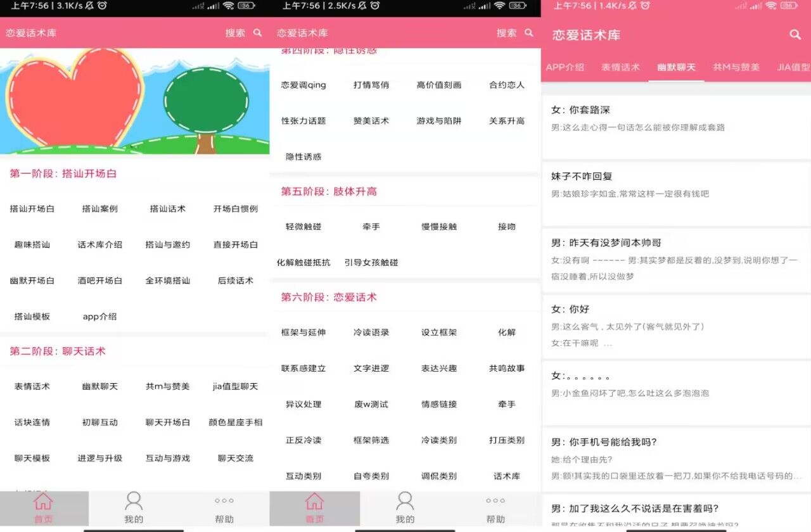Viewport: 811px width, 532px height.
Task: Select the 进逻与升级 category
Action: [x=99, y=459]
